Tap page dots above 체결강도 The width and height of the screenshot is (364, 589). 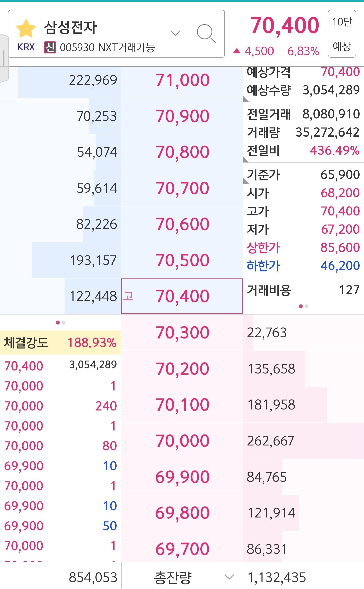61,322
